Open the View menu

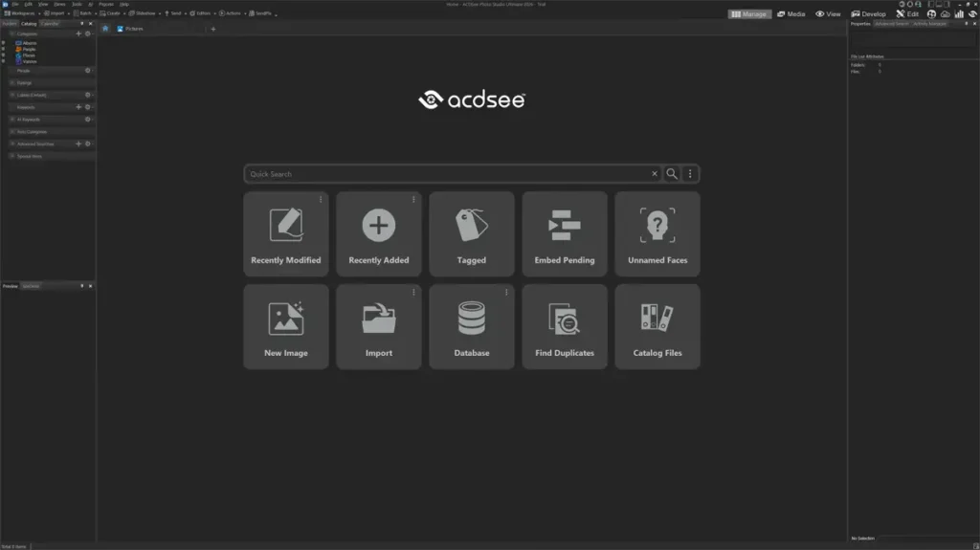tap(43, 4)
